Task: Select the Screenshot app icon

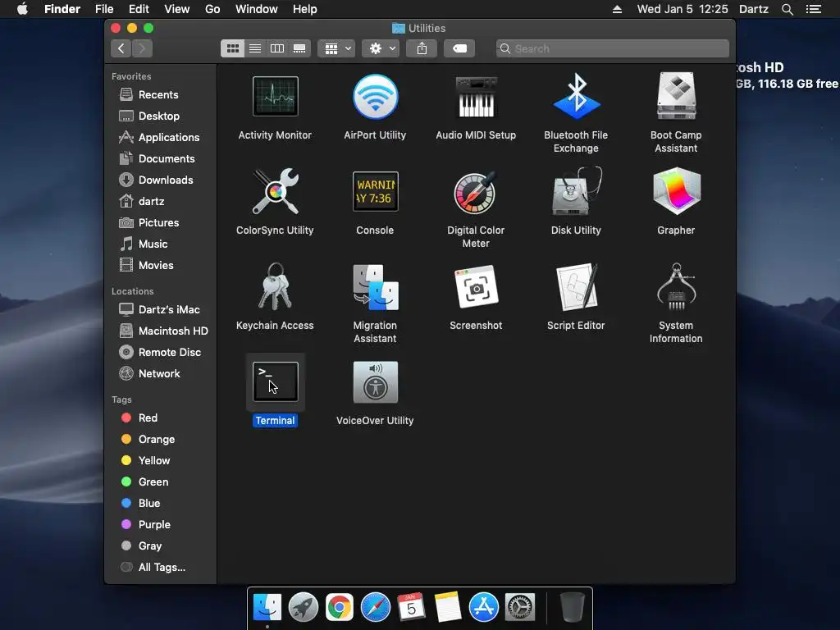Action: click(x=476, y=286)
